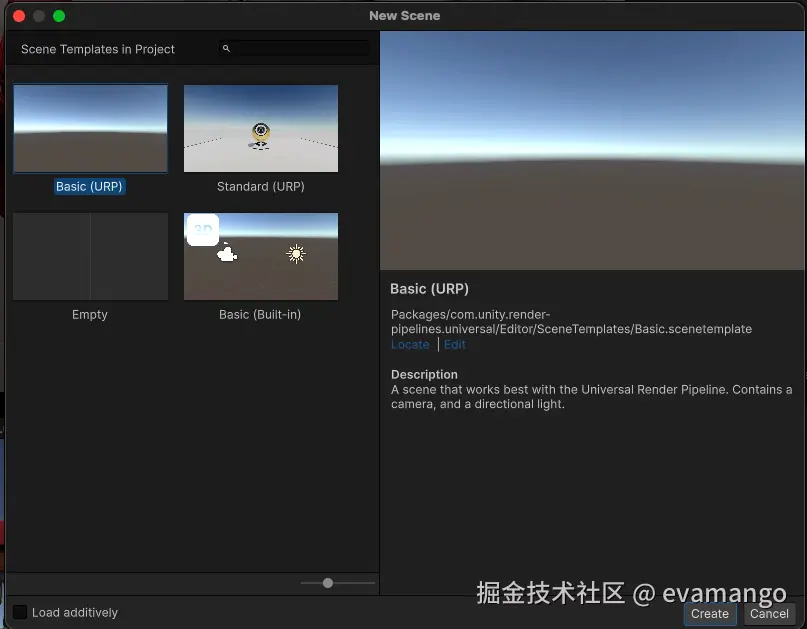Viewport: 807px width, 629px height.
Task: Click the Cancel button
Action: click(x=769, y=614)
